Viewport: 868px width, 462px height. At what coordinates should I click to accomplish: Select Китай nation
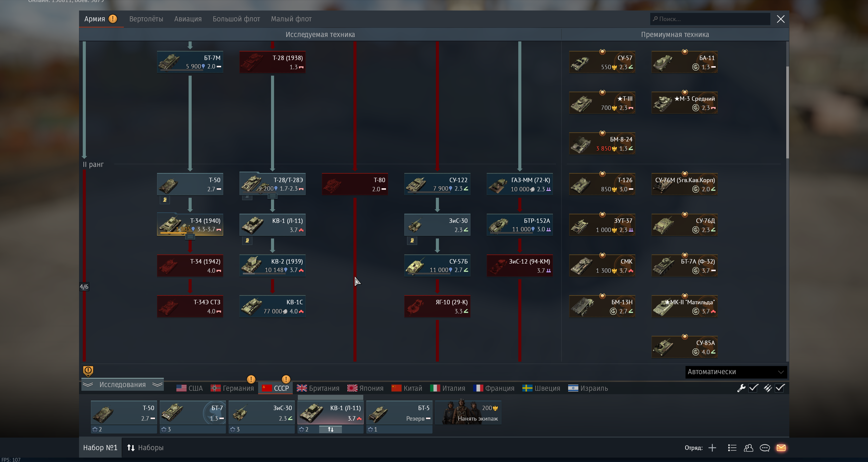point(407,388)
